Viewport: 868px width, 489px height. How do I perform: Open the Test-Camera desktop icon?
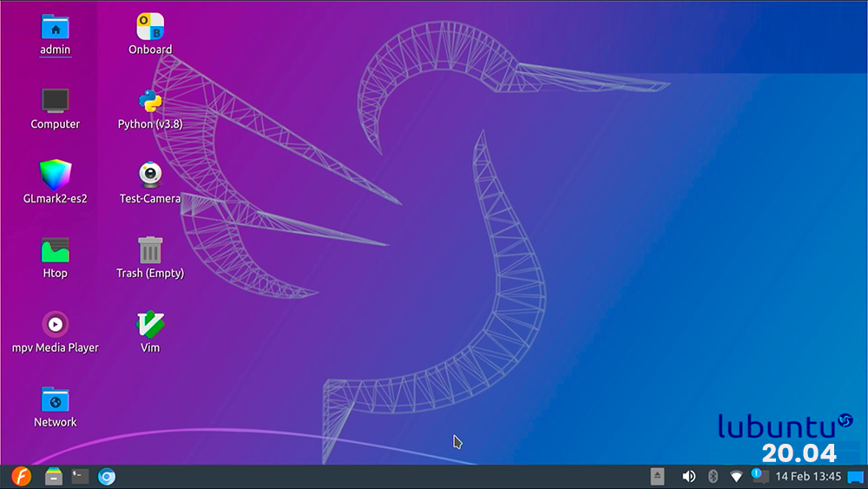[x=150, y=175]
